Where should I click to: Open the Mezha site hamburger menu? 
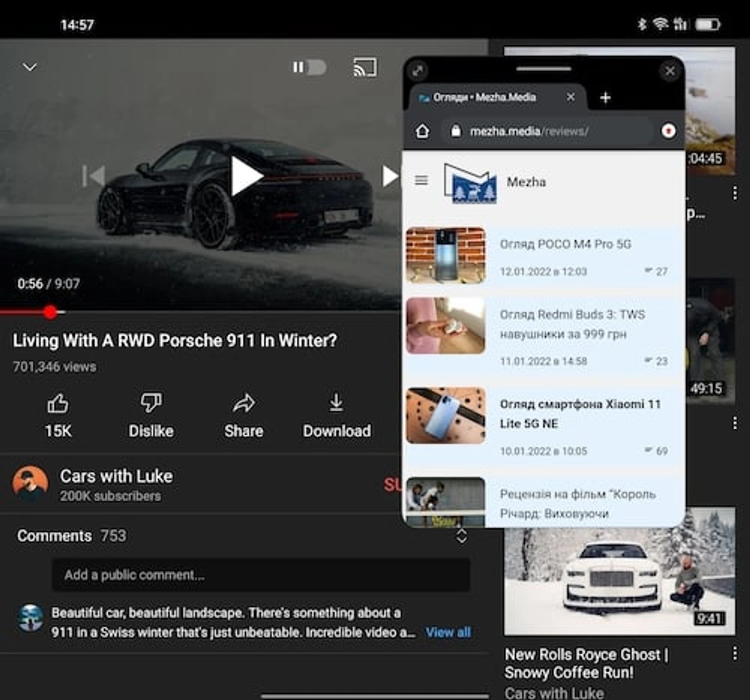(x=421, y=180)
